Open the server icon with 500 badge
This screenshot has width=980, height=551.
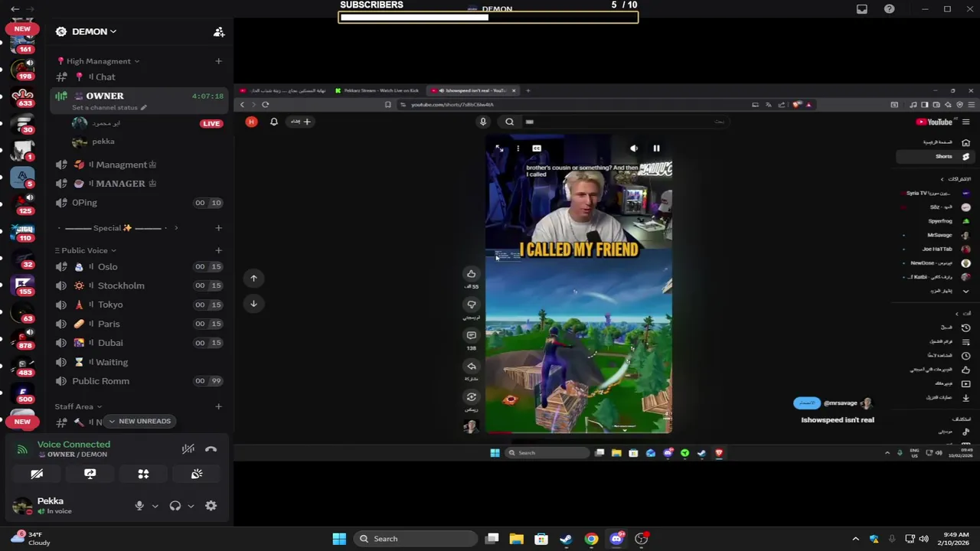click(x=22, y=394)
